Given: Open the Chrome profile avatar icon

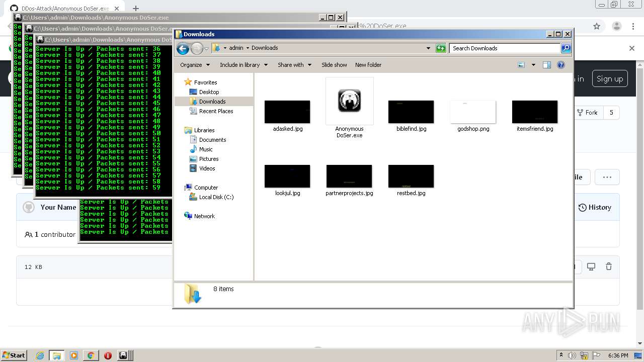Looking at the screenshot, I should (616, 26).
